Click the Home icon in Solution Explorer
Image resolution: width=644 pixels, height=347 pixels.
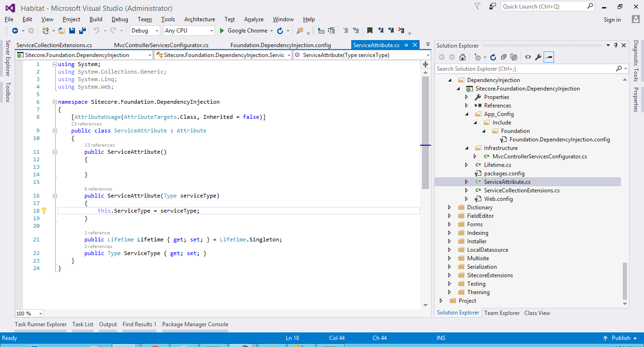462,57
